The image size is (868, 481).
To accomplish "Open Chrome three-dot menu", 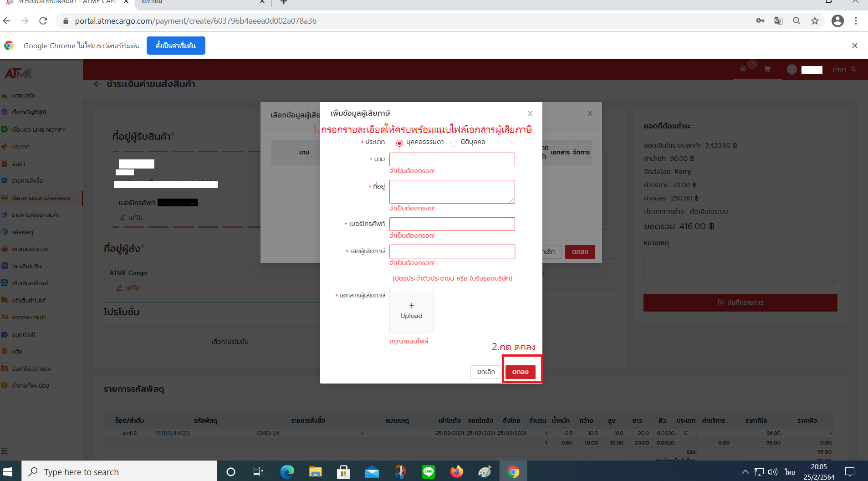I will point(856,21).
